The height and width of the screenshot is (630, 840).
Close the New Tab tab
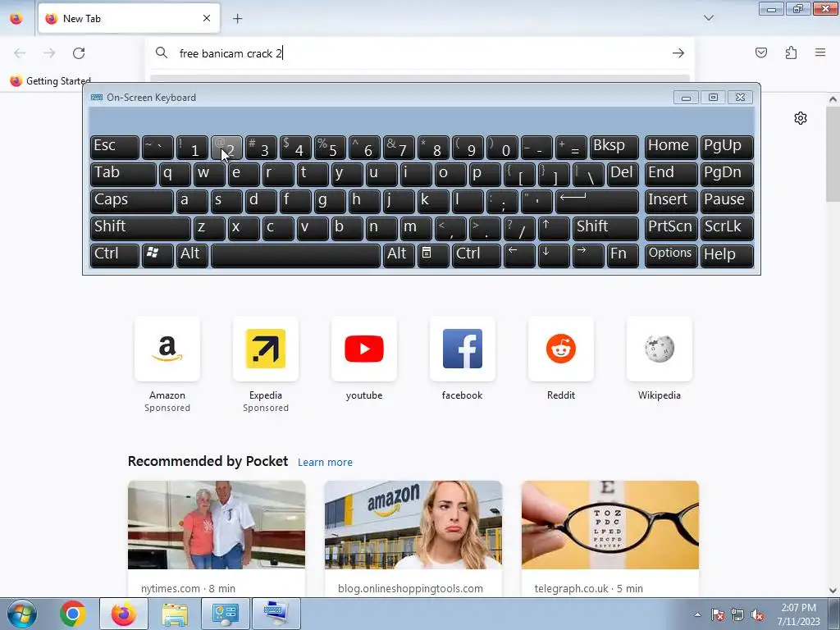coord(207,19)
